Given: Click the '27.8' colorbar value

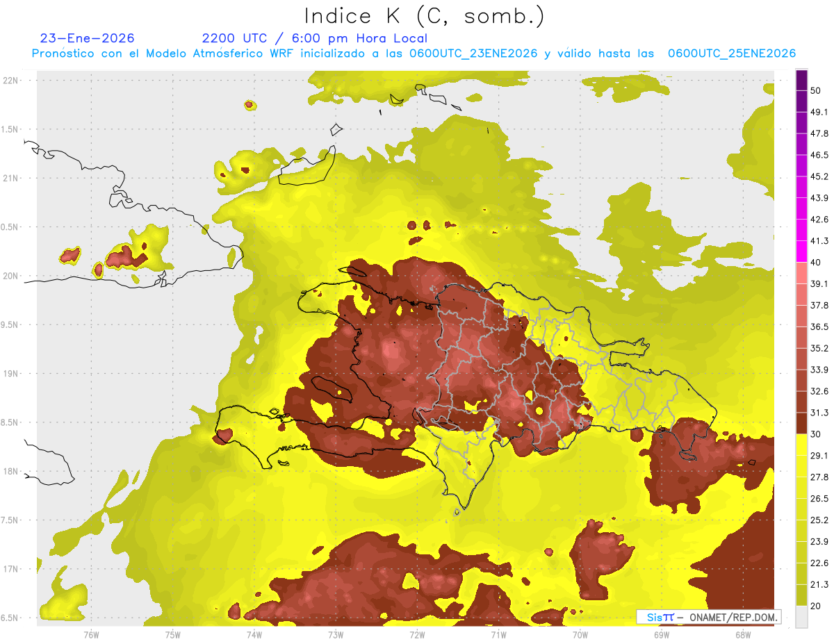Looking at the screenshot, I should click(x=819, y=477).
